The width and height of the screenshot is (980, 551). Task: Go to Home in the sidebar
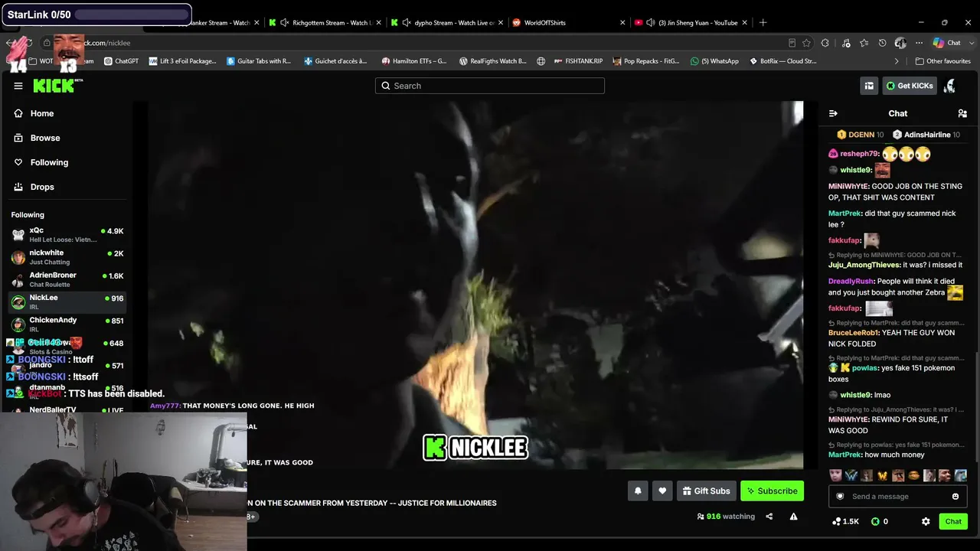(42, 113)
